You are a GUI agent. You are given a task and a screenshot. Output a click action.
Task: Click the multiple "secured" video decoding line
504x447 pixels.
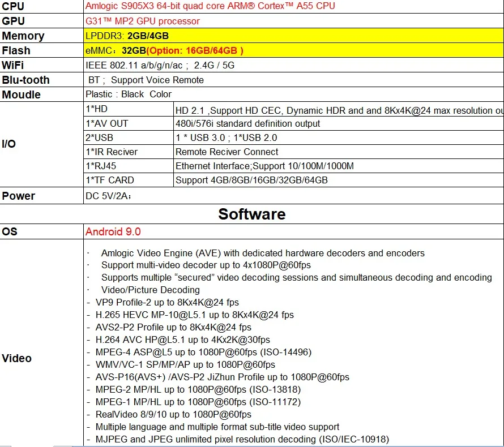pos(296,277)
